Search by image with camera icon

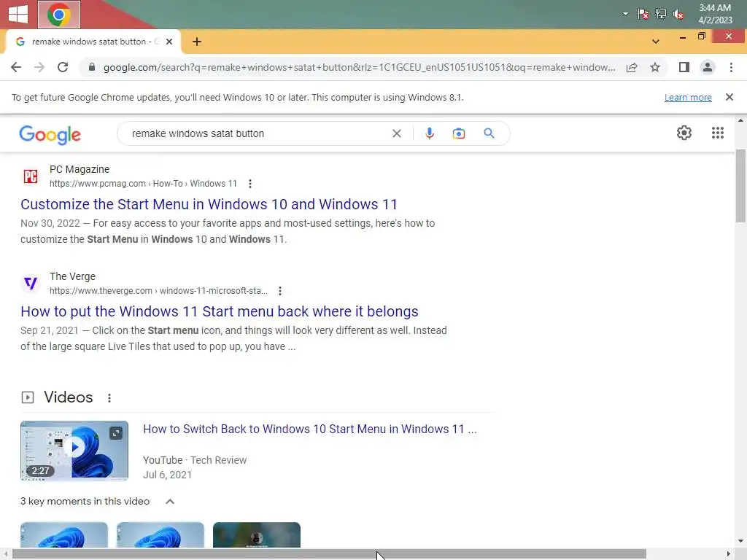tap(458, 133)
